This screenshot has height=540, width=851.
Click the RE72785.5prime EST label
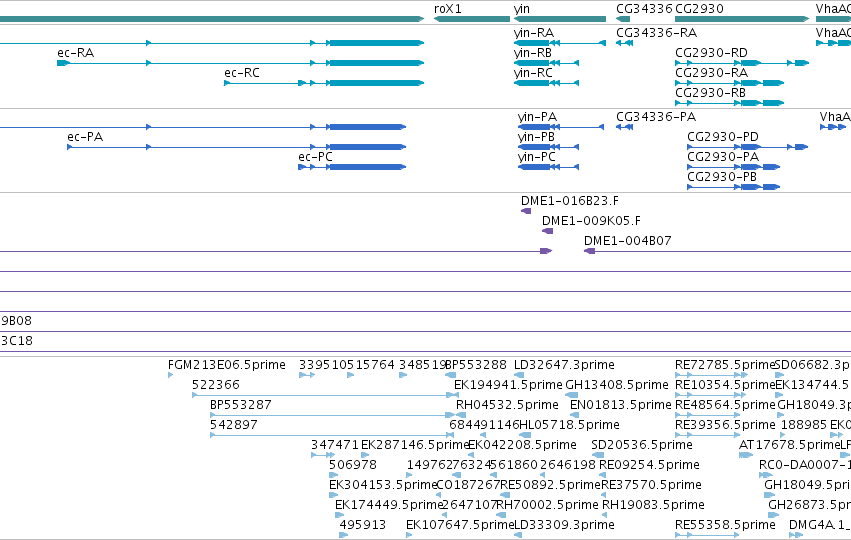(725, 365)
